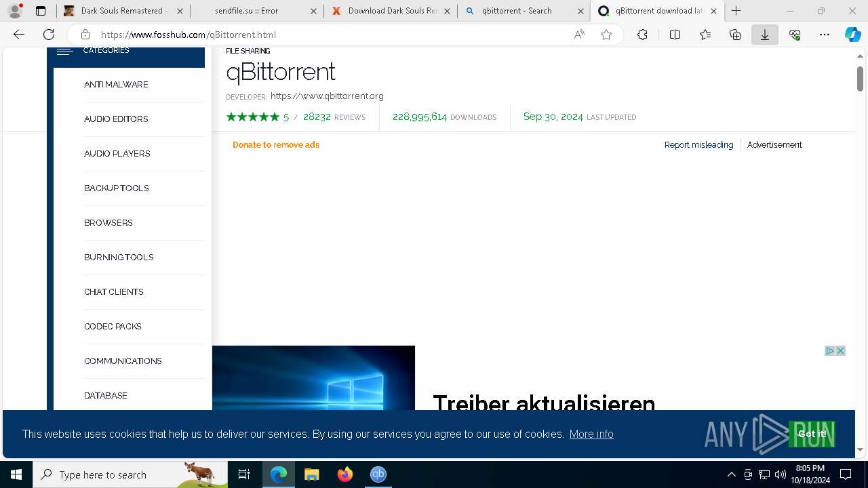Open the Split screen icon
The height and width of the screenshot is (488, 868).
point(675,35)
